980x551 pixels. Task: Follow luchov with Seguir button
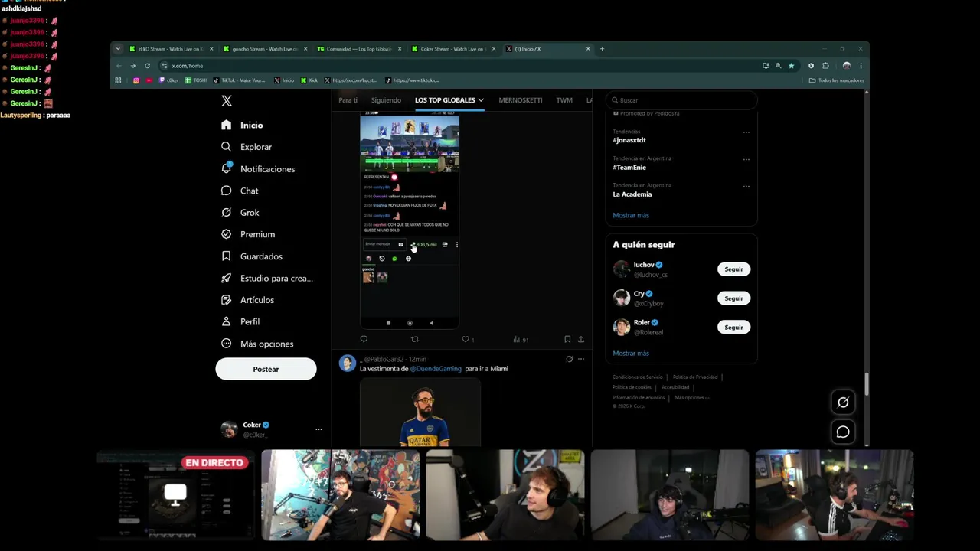(733, 269)
